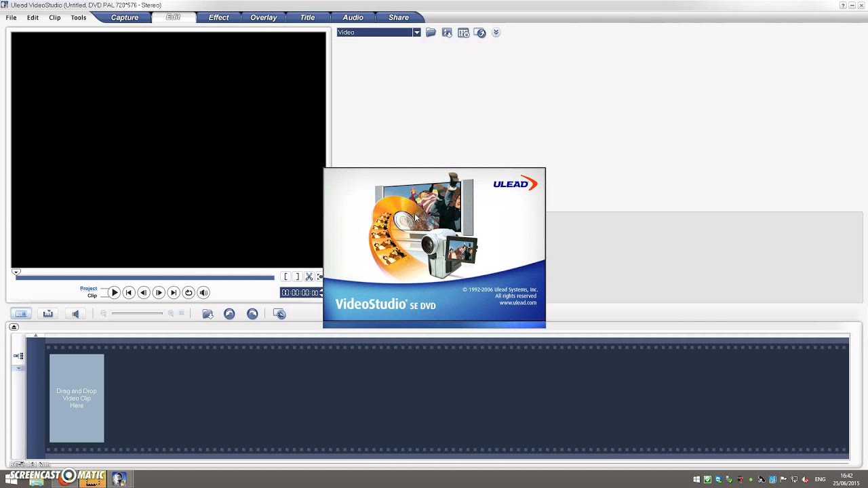Jump to preview start (Home)
Image resolution: width=868 pixels, height=488 pixels.
(129, 293)
